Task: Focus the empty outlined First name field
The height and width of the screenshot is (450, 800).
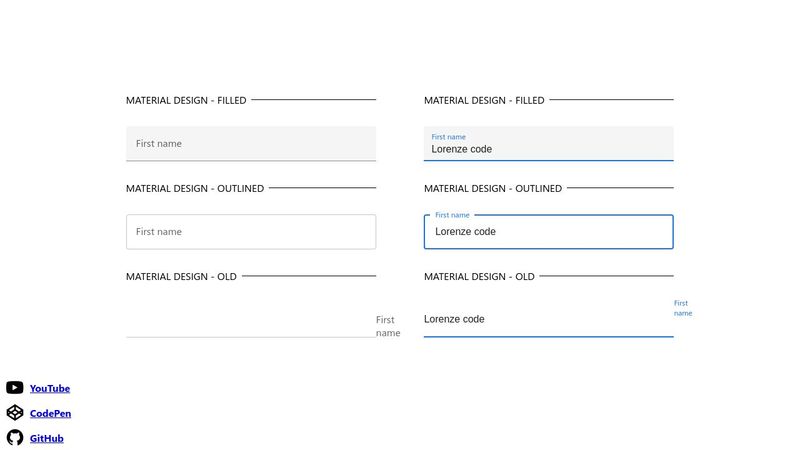Action: (x=250, y=232)
